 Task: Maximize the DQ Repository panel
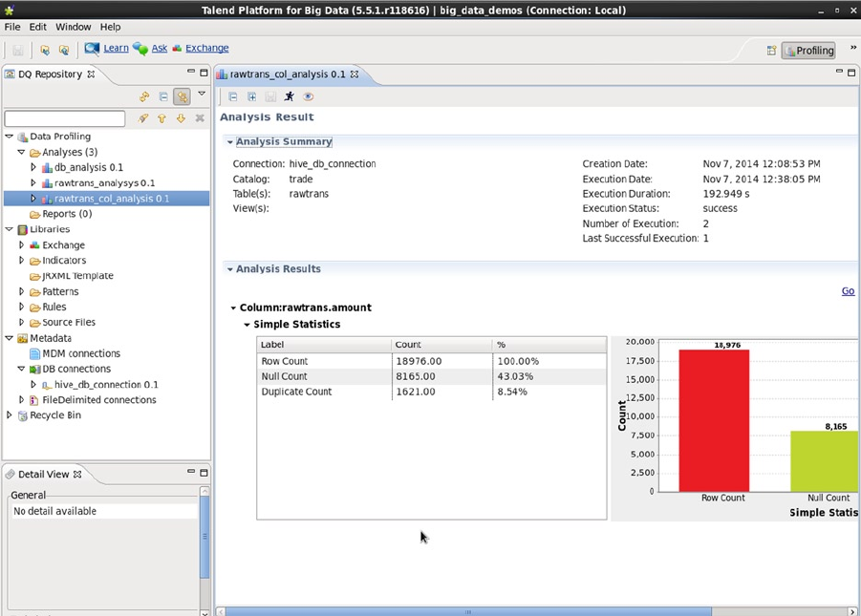click(x=204, y=73)
